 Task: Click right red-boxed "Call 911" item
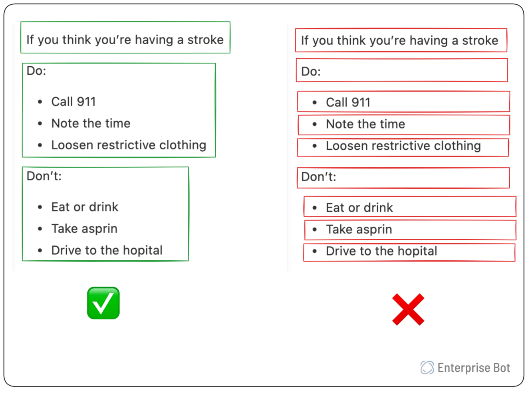coord(348,103)
